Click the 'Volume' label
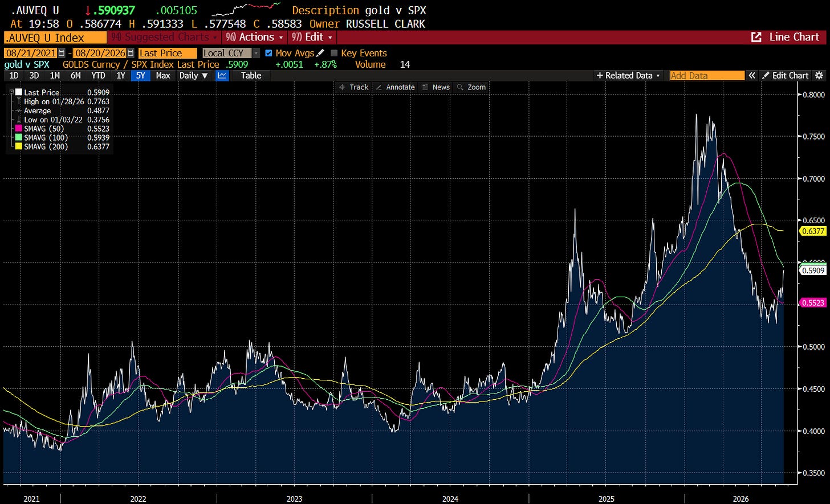Screen dimensions: 830x504 [371, 64]
